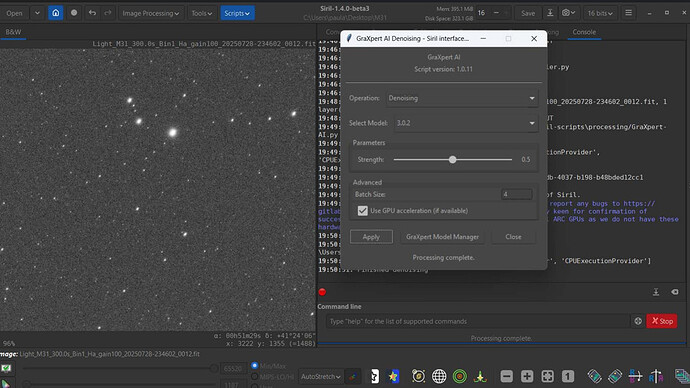The width and height of the screenshot is (690, 388).
Task: Open the Operation dropdown showing Denoising
Action: (x=462, y=98)
